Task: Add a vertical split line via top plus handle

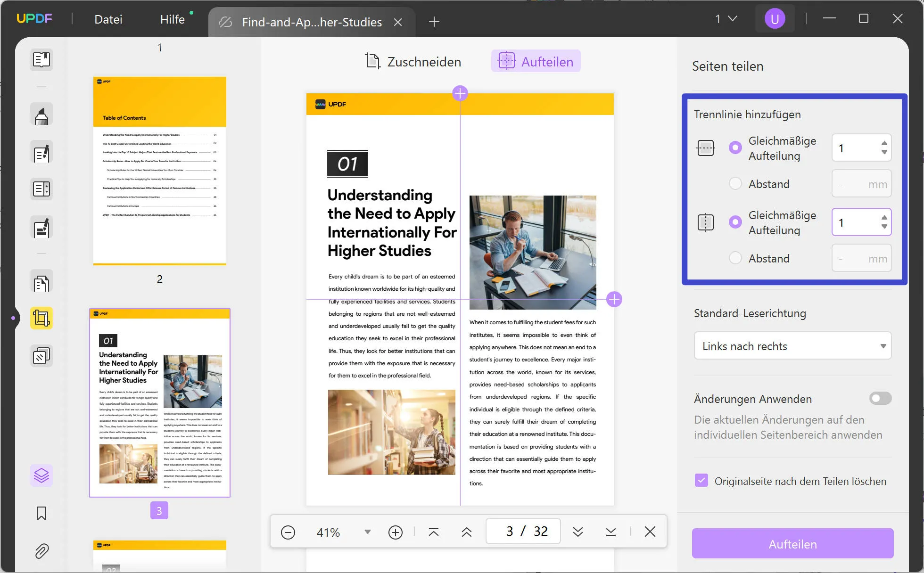Action: (x=460, y=93)
